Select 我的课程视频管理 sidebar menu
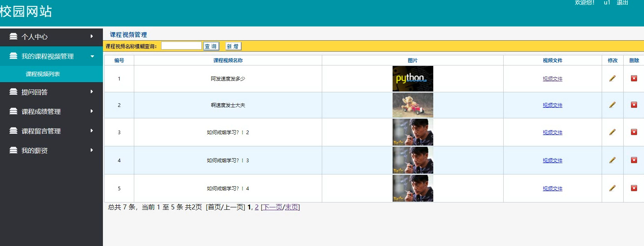Screen dimensions: 644x246 click(x=51, y=56)
